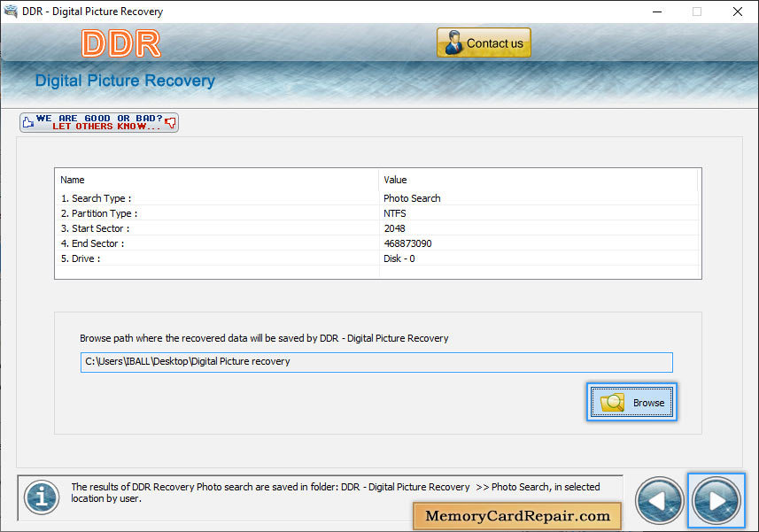Click the Name column header
Image resolution: width=759 pixels, height=532 pixels.
216,180
